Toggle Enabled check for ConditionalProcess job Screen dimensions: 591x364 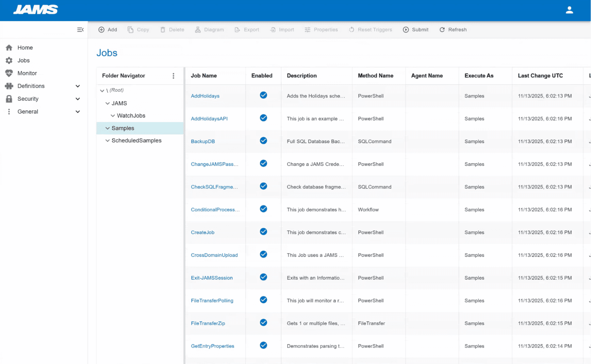263,209
